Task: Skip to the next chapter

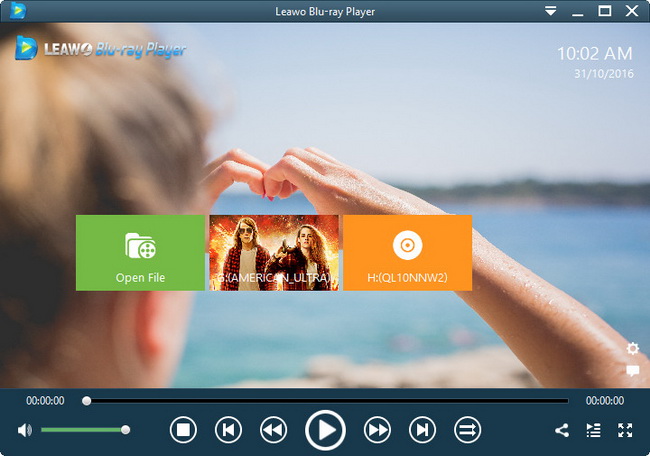Action: click(x=422, y=430)
